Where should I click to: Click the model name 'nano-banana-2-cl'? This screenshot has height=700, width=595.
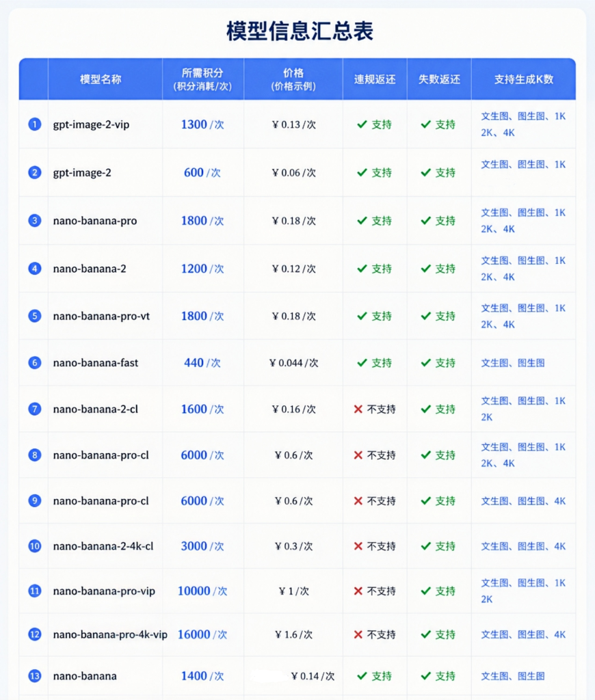96,409
